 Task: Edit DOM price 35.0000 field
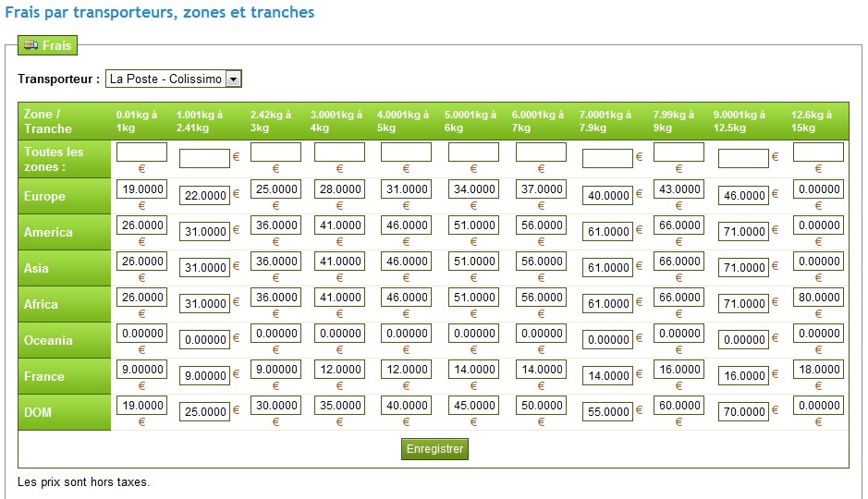339,405
